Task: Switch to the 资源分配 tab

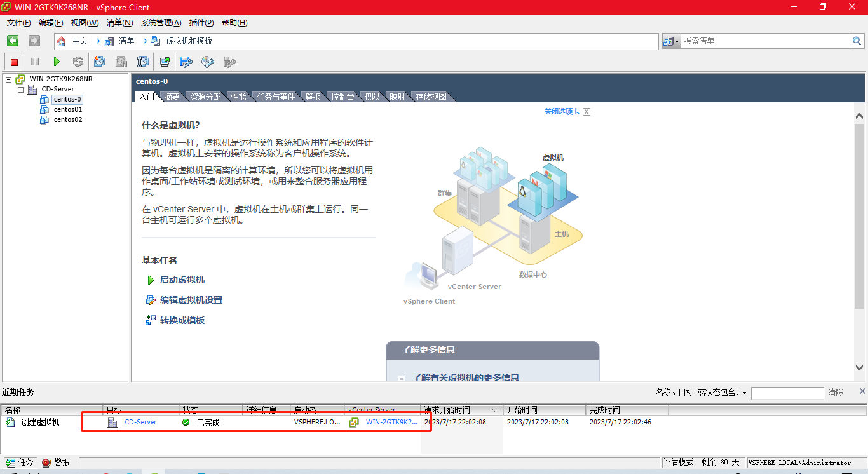Action: click(x=205, y=97)
